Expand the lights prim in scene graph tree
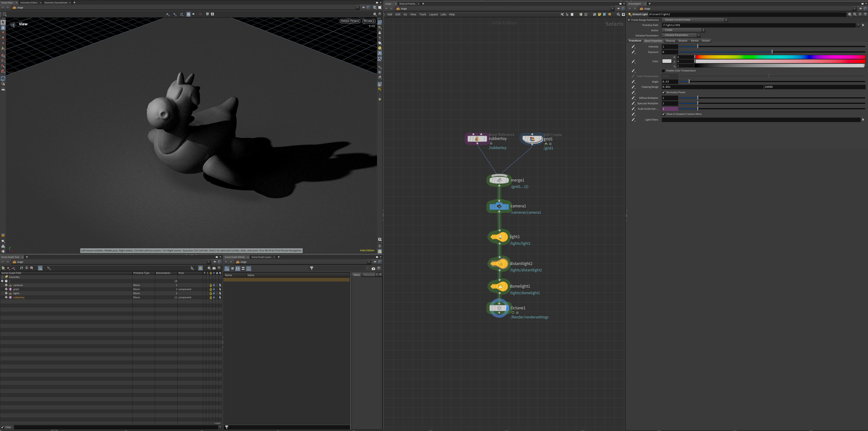 [6, 293]
